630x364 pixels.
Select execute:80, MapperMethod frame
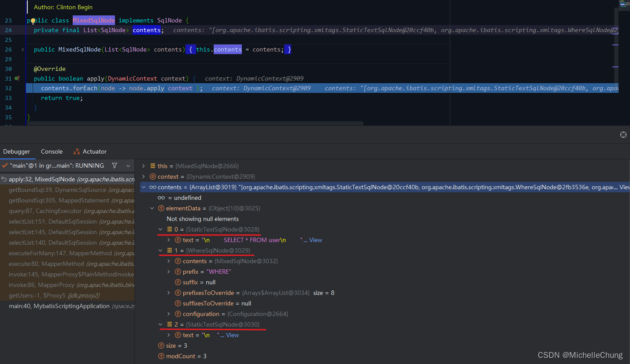click(67, 264)
